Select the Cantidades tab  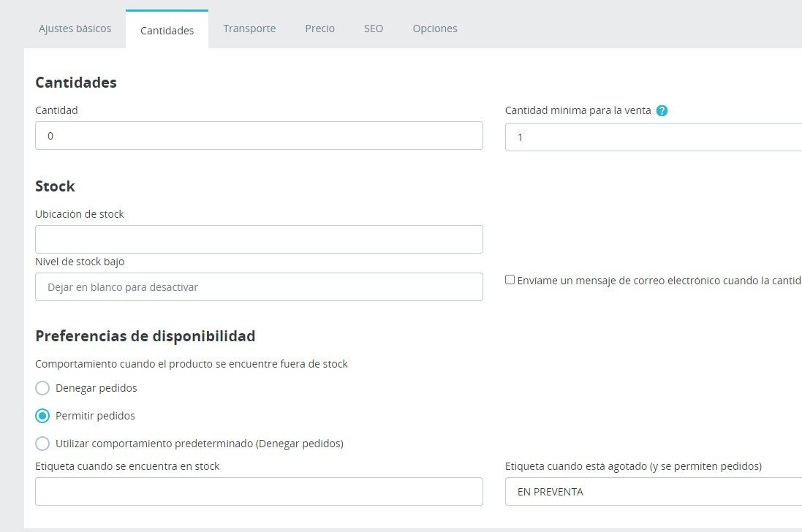[x=167, y=30]
